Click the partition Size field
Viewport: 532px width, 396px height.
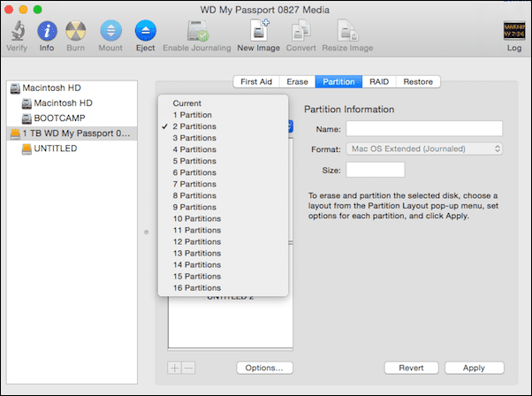click(376, 170)
